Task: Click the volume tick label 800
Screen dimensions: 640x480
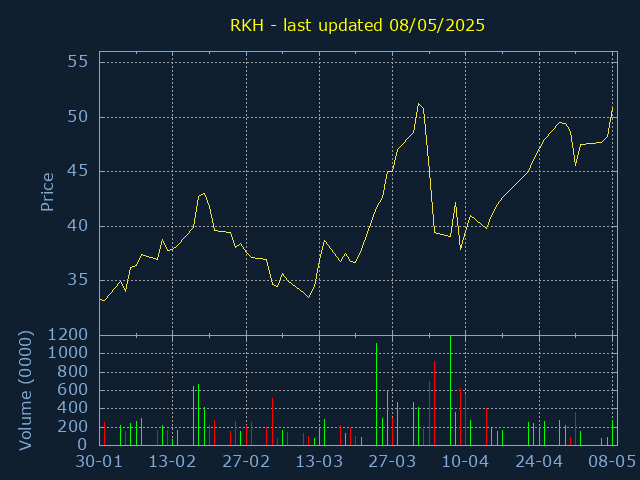Action: [73, 372]
